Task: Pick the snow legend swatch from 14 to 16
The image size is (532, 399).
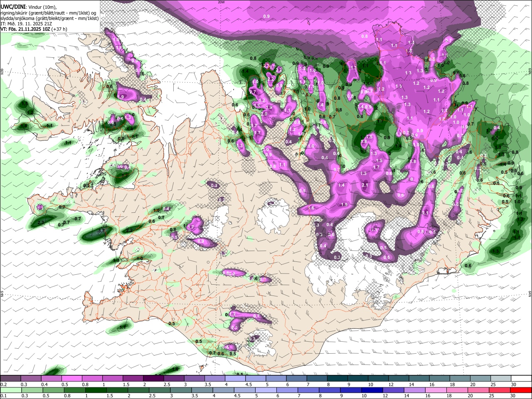Action: 418,378
